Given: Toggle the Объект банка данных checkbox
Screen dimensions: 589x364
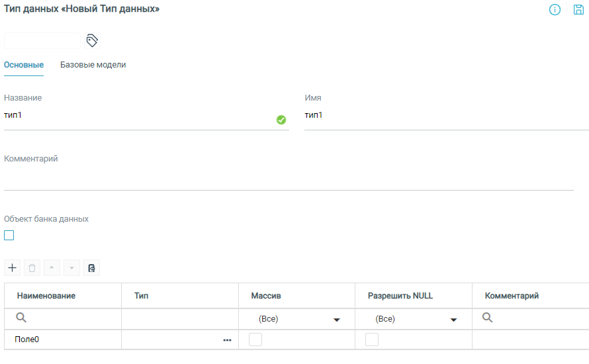Looking at the screenshot, I should [9, 235].
